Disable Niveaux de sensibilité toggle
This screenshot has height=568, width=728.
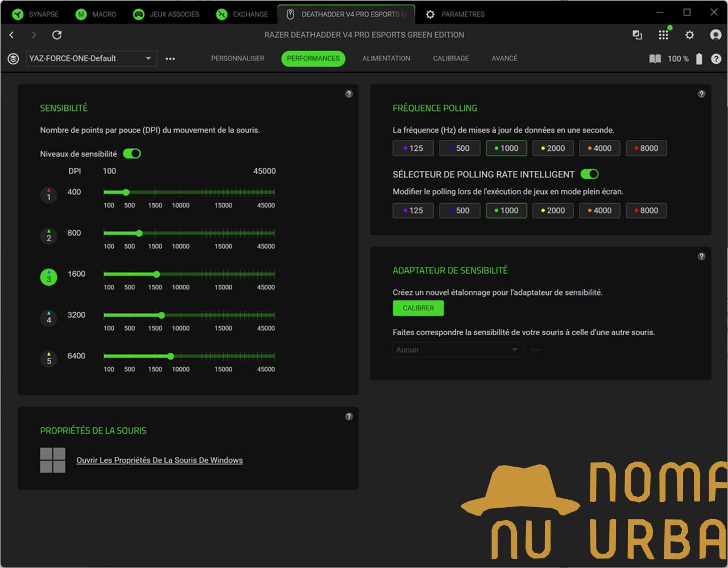click(132, 153)
